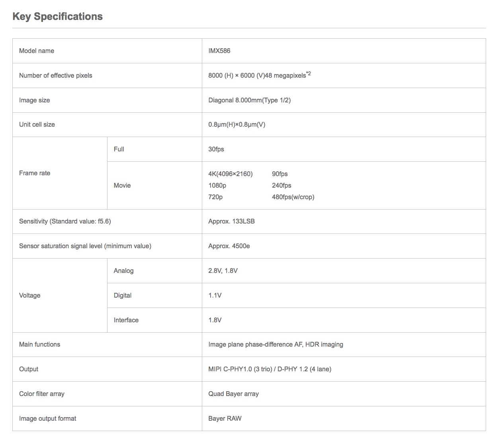504x447 pixels.
Task: Click the Digital voltage 1.1V value
Action: [215, 295]
